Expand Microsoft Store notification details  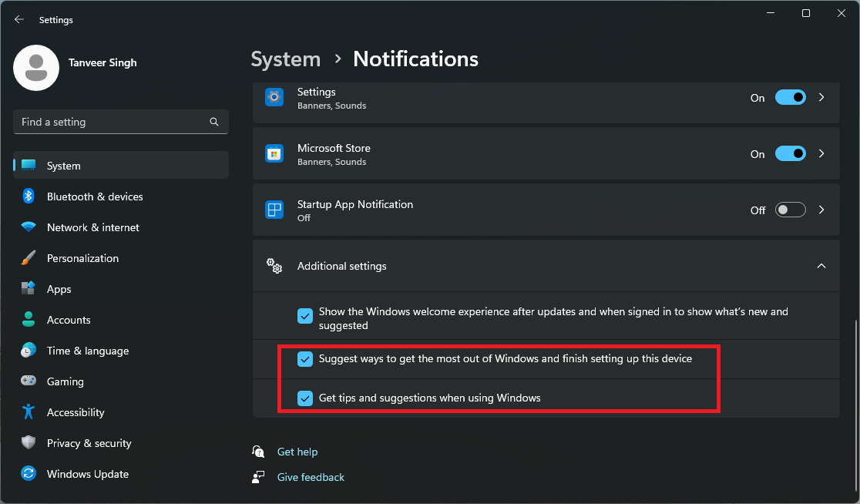[x=821, y=153]
